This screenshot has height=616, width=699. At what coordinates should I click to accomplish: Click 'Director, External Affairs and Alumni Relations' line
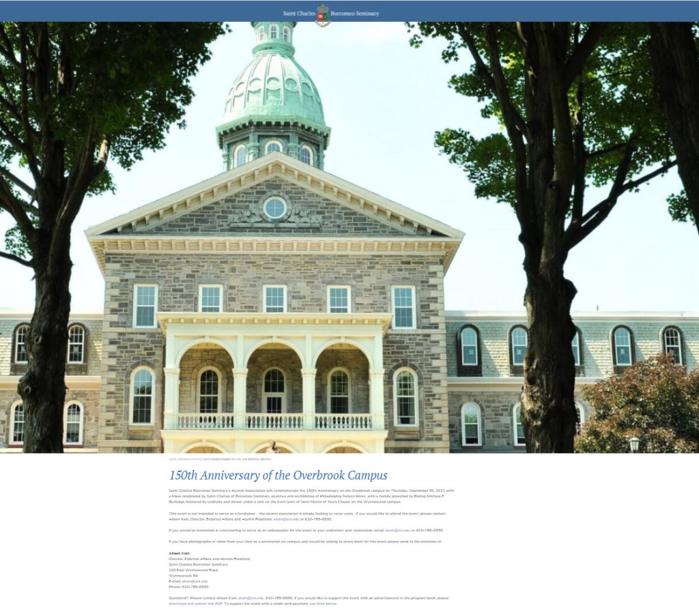209,559
